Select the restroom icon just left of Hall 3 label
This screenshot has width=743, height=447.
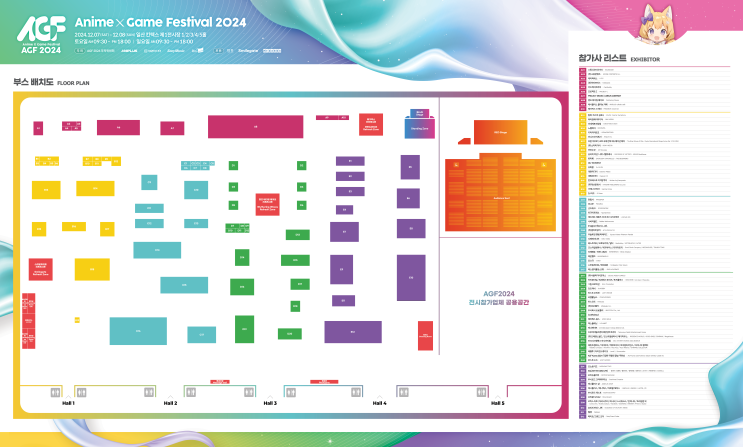[x=249, y=392]
